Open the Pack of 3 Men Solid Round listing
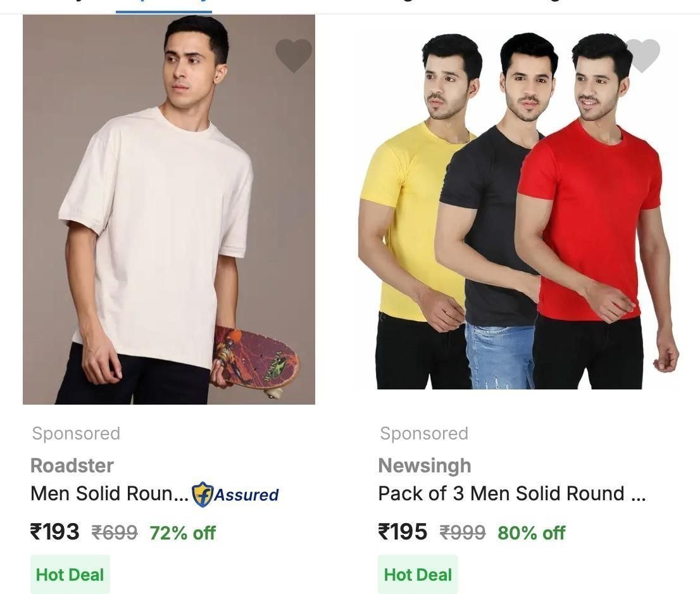The height and width of the screenshot is (594, 700). (511, 493)
